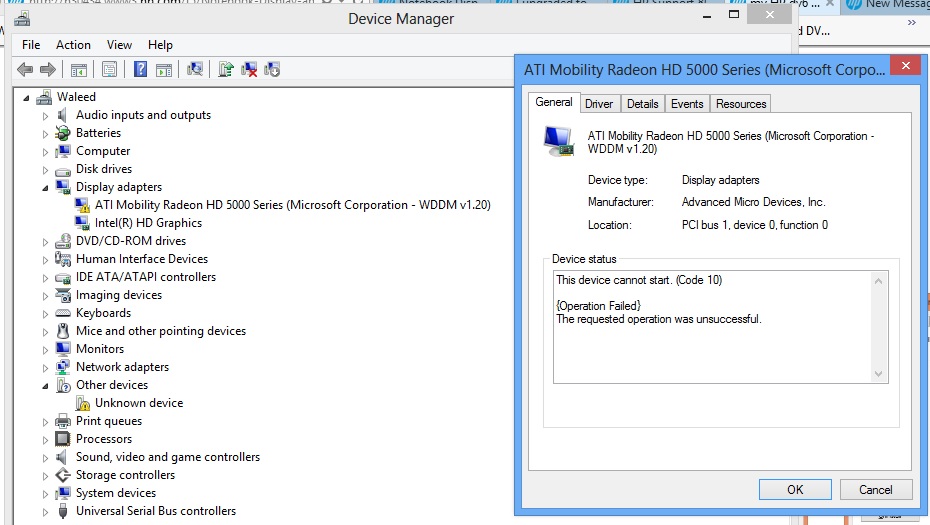This screenshot has height=525, width=930.
Task: Switch to the Driver tab
Action: point(599,104)
